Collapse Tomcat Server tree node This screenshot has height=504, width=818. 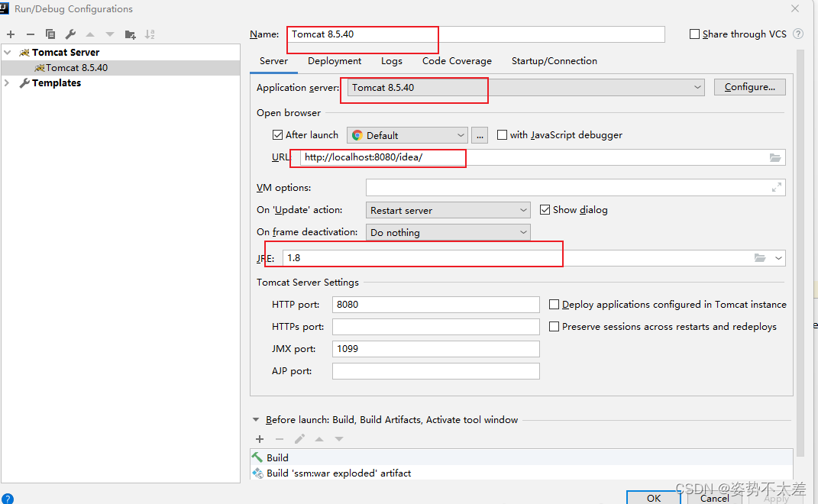tap(8, 52)
